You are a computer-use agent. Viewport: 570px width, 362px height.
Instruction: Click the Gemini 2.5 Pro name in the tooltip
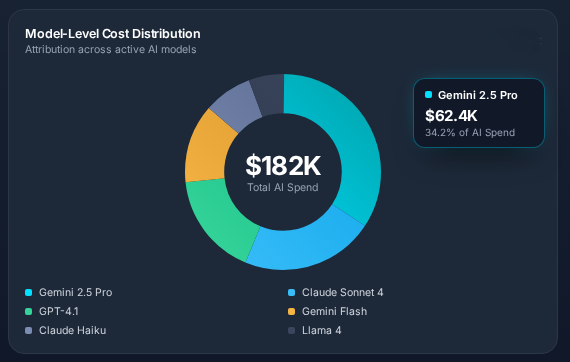478,95
